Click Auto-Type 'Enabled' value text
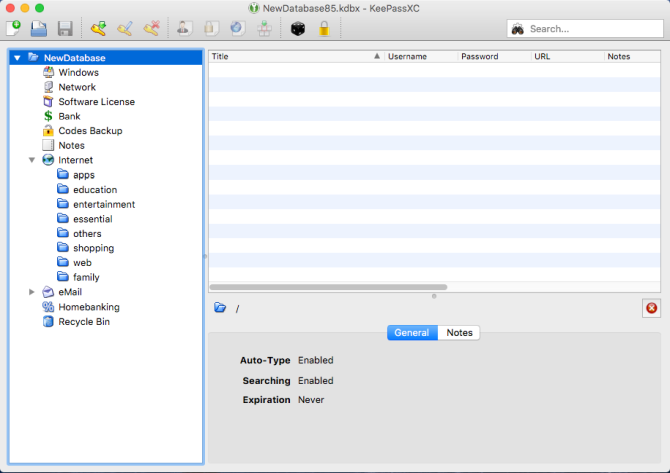This screenshot has width=670, height=473. (316, 360)
